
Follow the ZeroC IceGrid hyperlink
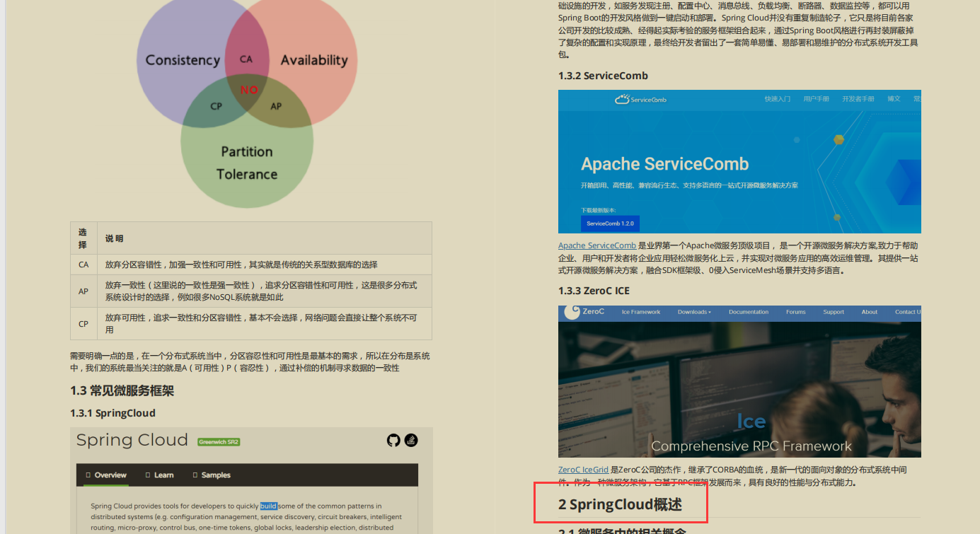(x=583, y=470)
